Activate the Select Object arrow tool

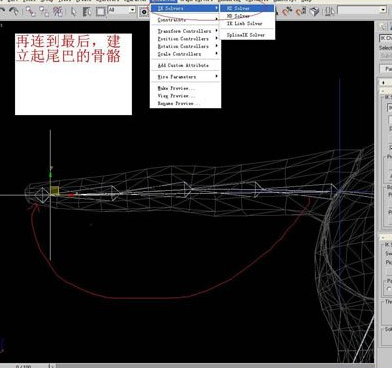pyautogui.click(x=73, y=12)
